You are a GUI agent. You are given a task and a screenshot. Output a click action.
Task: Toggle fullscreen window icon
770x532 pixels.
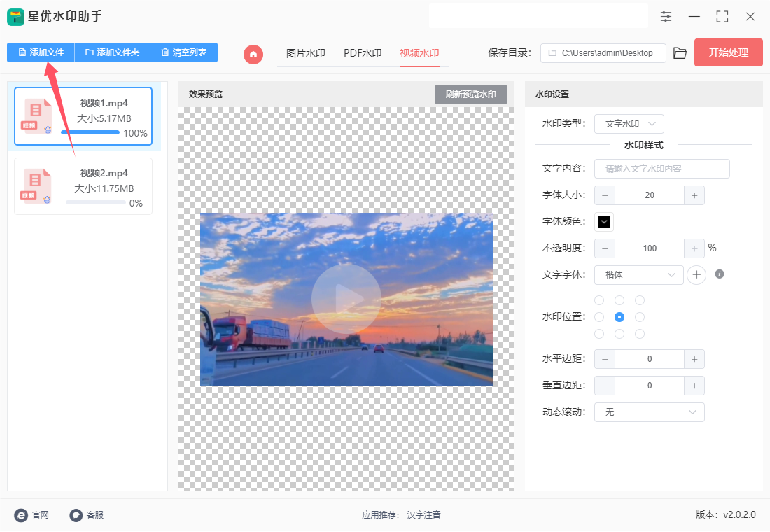tap(722, 17)
